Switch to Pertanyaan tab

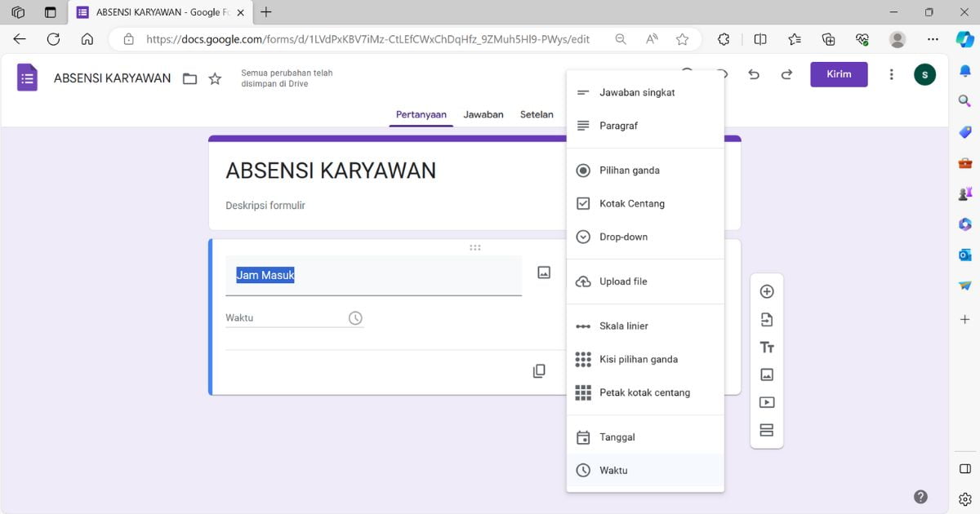point(421,115)
